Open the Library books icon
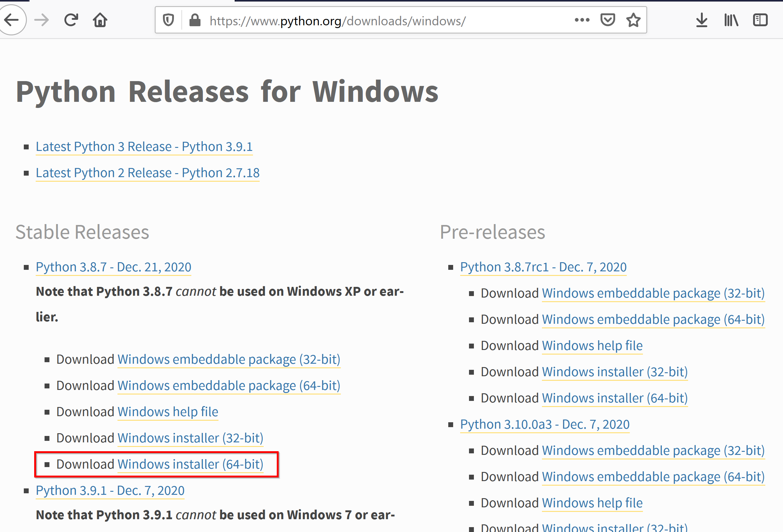 pyautogui.click(x=731, y=20)
